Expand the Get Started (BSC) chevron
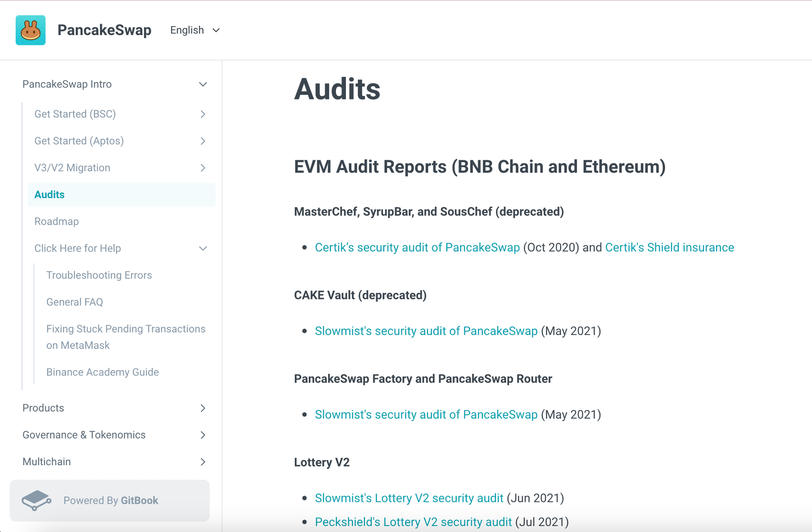Screen dimensions: 812x532 coord(203,114)
